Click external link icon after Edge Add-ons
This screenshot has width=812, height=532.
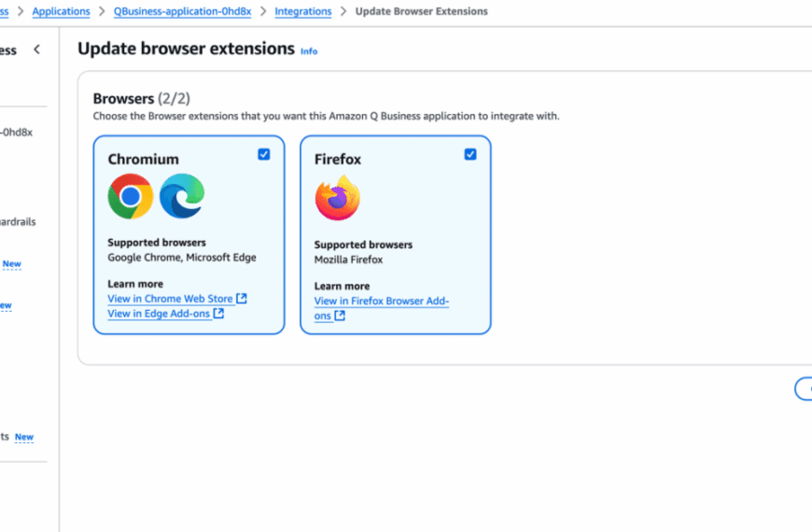[218, 314]
